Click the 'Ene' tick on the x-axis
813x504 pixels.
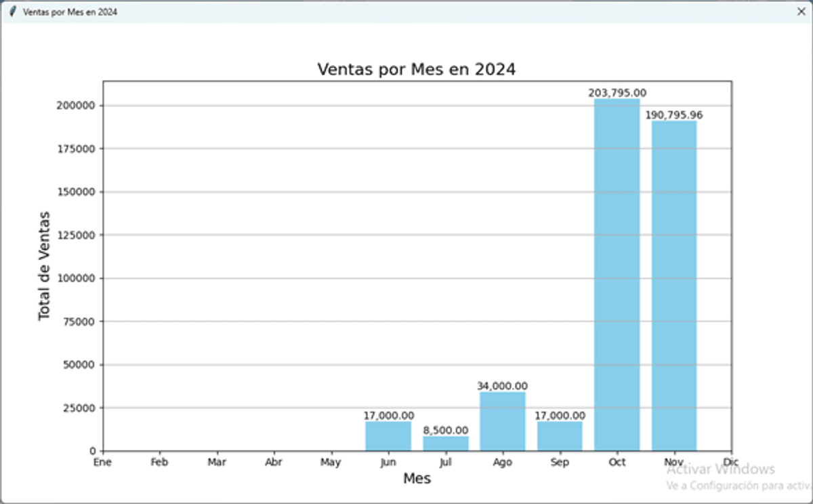tap(102, 463)
